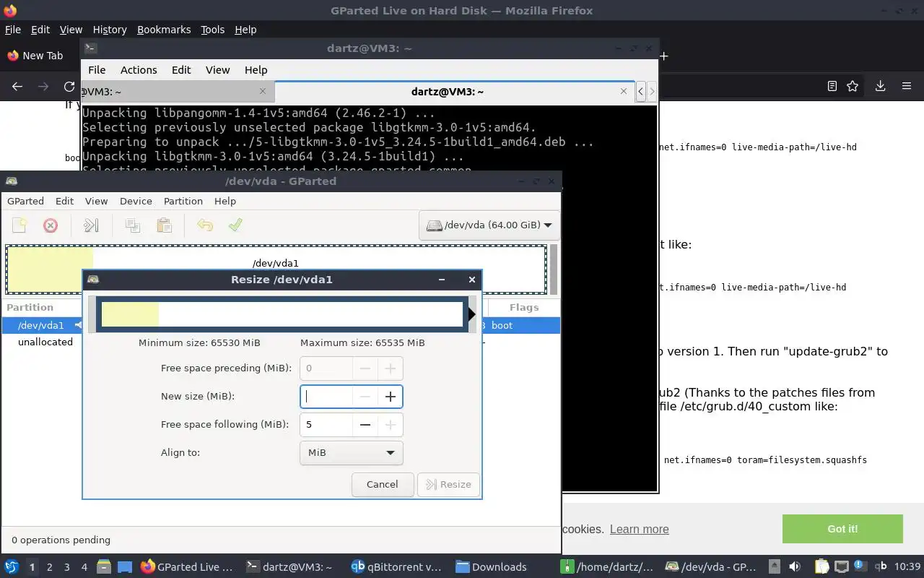This screenshot has width=924, height=578.
Task: Click the Free space following input showing 5
Action: coord(326,424)
